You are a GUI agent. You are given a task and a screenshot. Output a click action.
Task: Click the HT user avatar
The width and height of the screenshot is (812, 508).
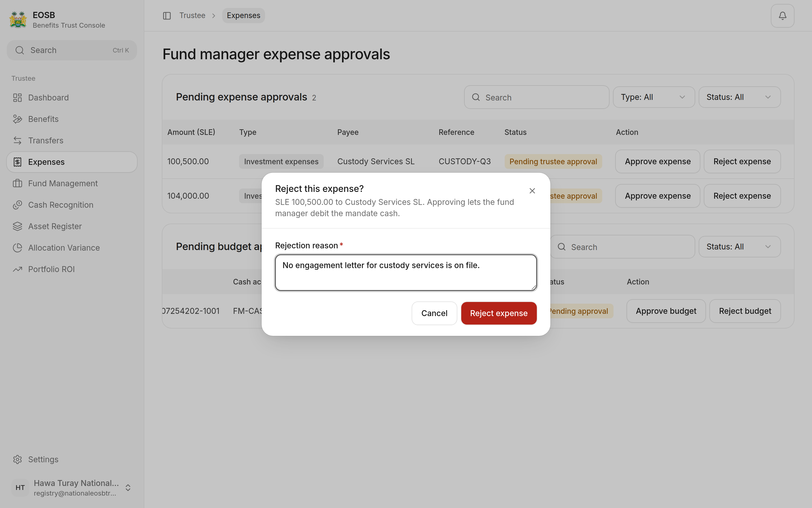click(x=20, y=487)
